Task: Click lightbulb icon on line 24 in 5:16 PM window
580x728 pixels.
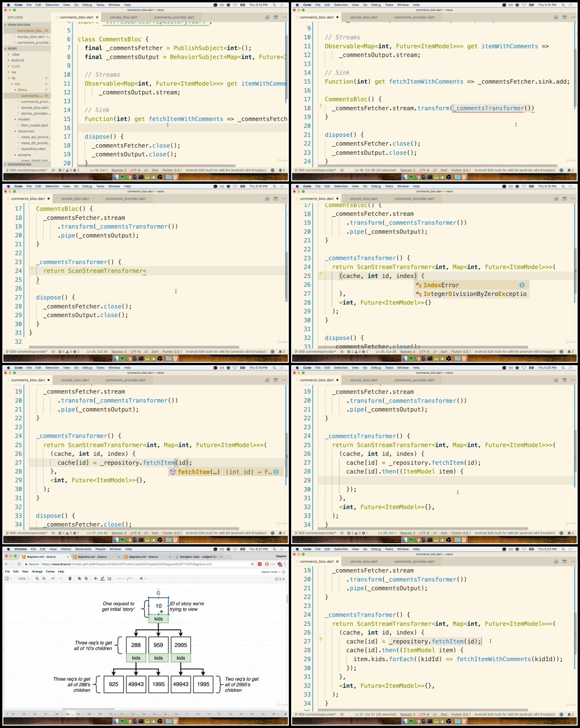Action: [x=32, y=269]
